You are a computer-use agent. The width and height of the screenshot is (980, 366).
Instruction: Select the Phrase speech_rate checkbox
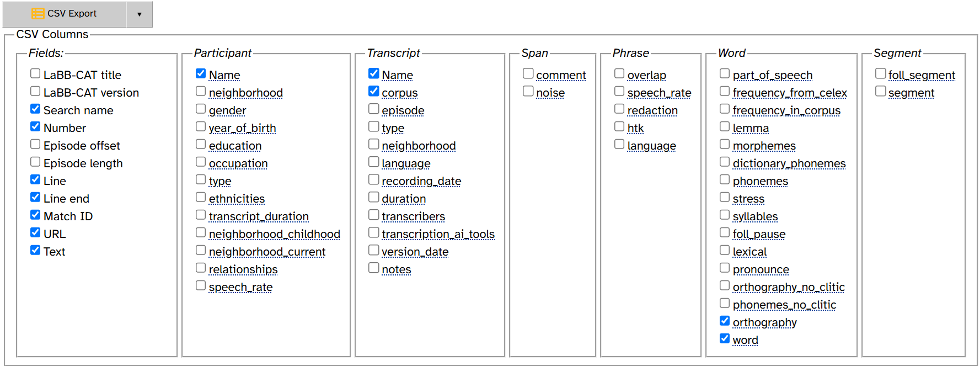pos(619,91)
